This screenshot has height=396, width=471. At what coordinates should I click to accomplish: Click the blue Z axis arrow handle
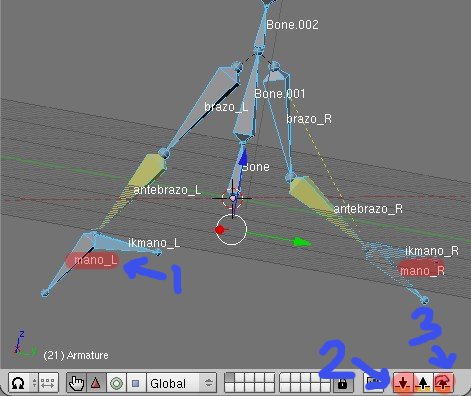(243, 156)
